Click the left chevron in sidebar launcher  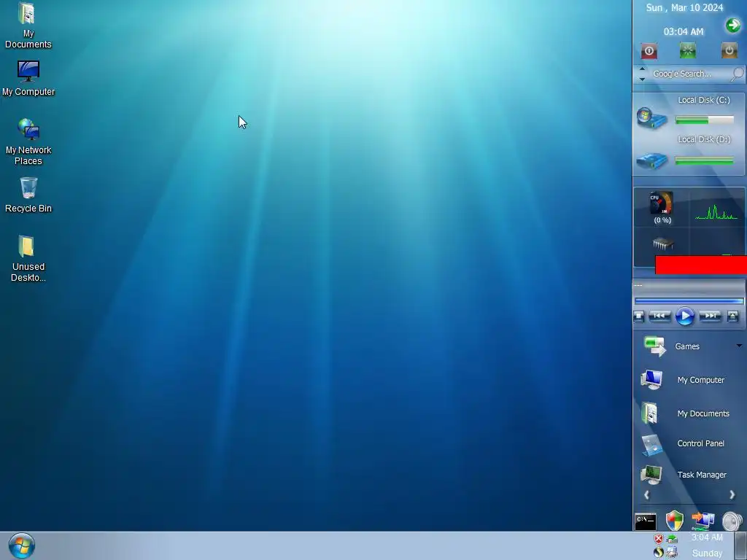646,495
